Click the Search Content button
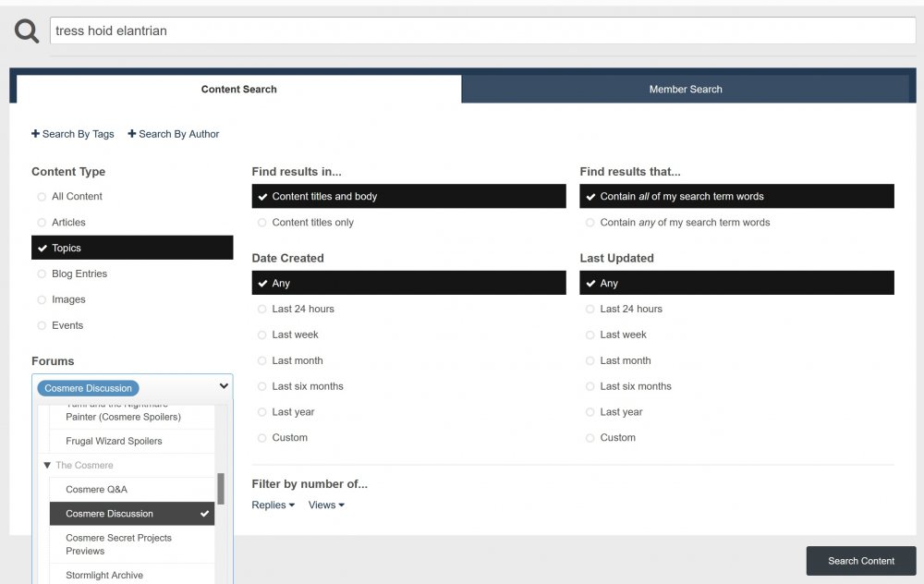This screenshot has height=584, width=924. click(x=861, y=561)
